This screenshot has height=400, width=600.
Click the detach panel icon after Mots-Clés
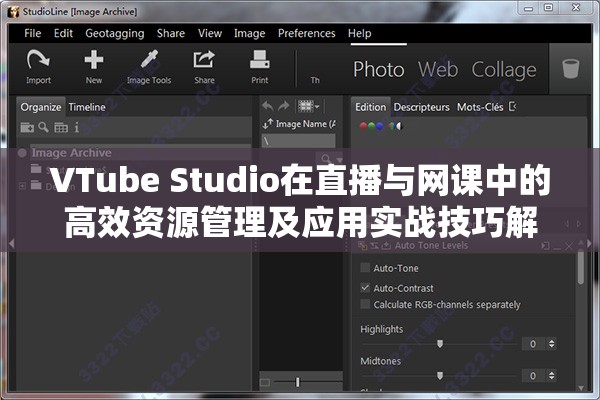pyautogui.click(x=512, y=106)
